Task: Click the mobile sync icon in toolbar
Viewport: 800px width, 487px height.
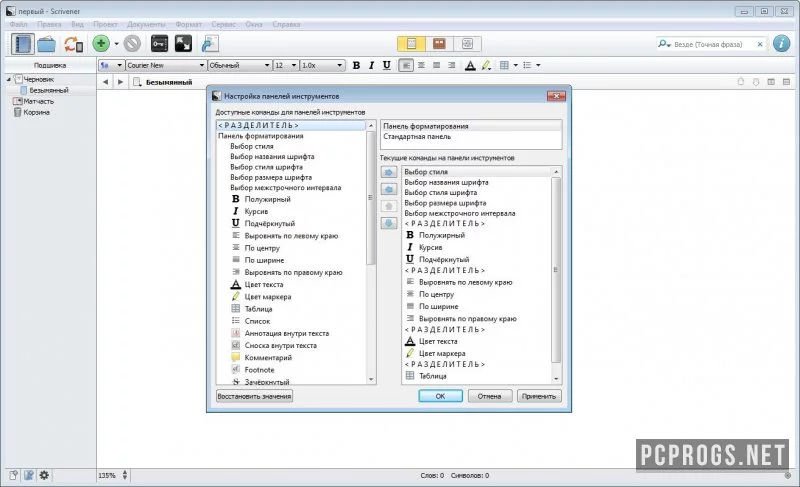Action: 73,44
